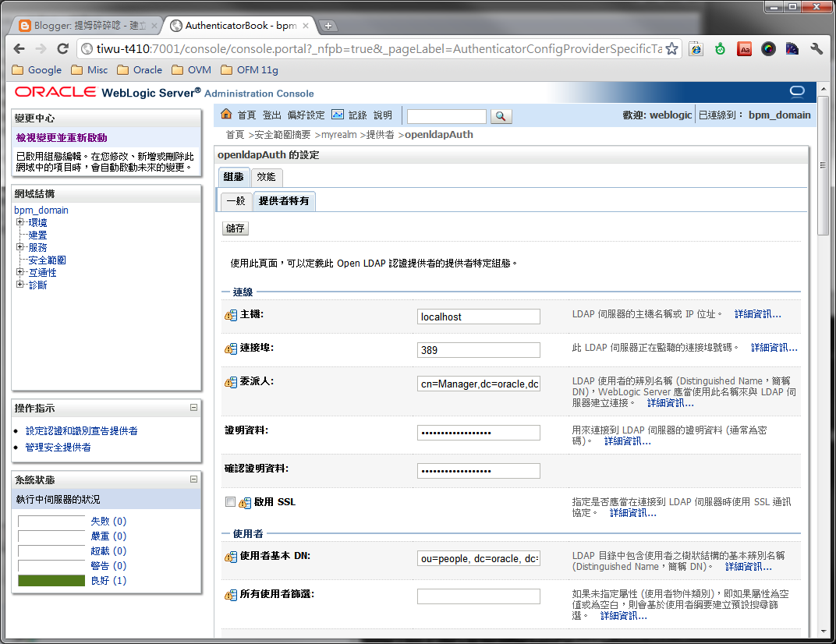Expand the 服務 tree node
Image resolution: width=836 pixels, height=644 pixels.
point(19,247)
